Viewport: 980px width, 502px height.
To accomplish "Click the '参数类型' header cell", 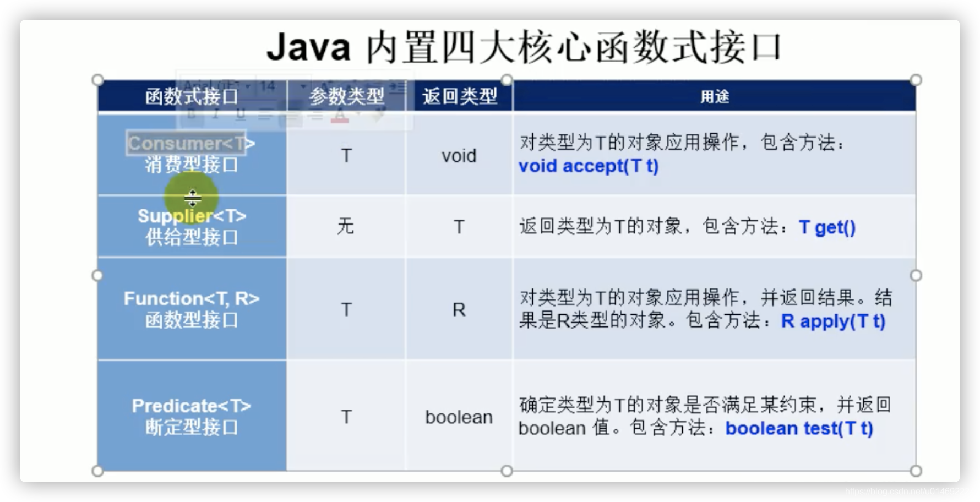I will [346, 97].
